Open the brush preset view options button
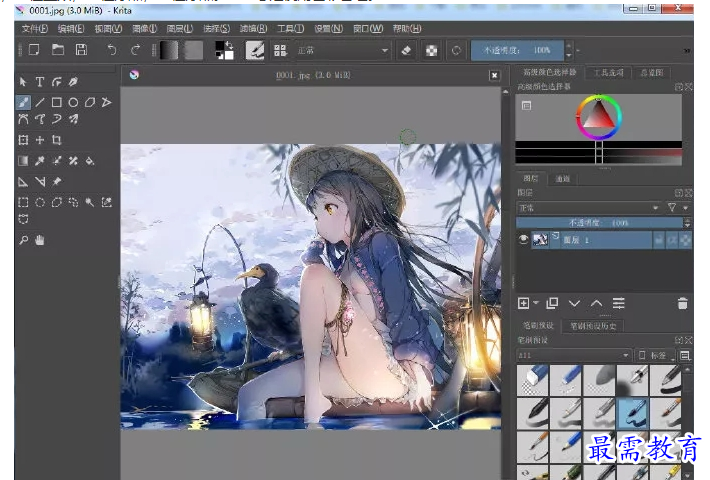This screenshot has width=710, height=480. pyautogui.click(x=685, y=355)
